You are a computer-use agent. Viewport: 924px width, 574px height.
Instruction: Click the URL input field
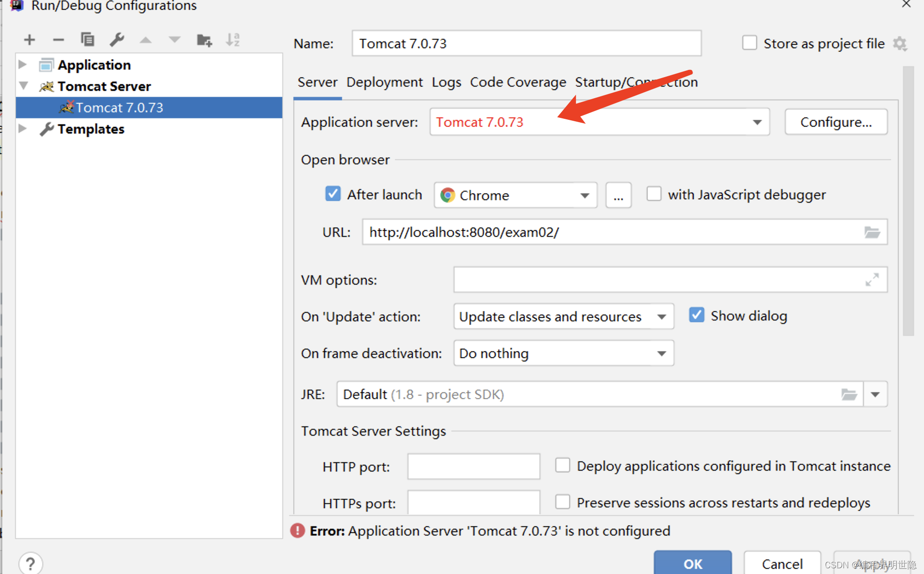[624, 232]
